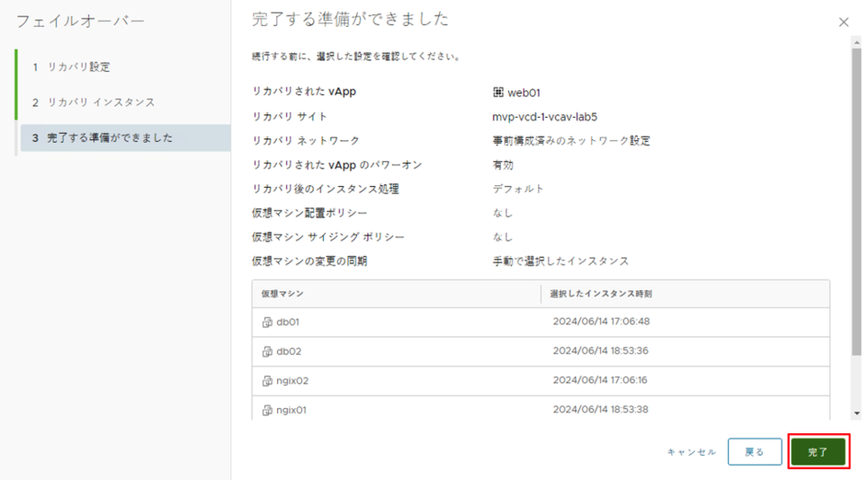This screenshot has width=868, height=480.
Task: Click the 手動で選択したインスタンス value
Action: click(x=560, y=261)
